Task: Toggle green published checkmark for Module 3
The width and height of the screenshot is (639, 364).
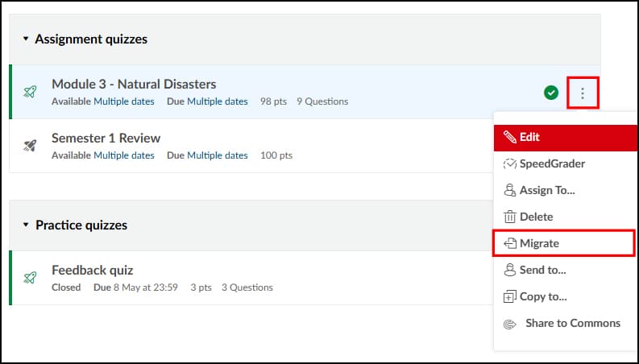Action: (551, 93)
